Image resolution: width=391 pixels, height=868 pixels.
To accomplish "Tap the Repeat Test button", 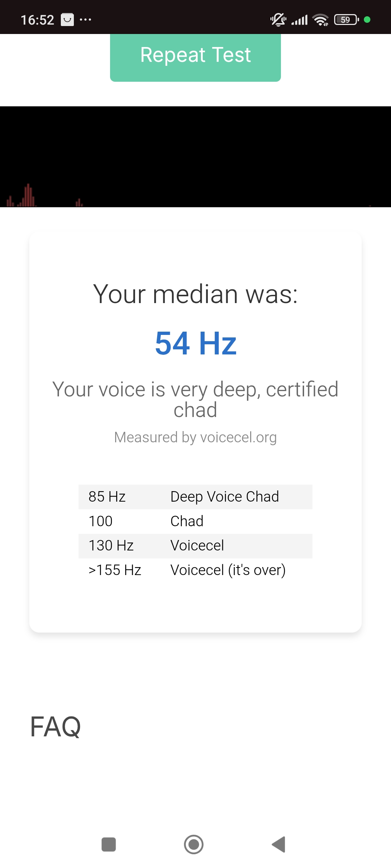I will click(195, 57).
